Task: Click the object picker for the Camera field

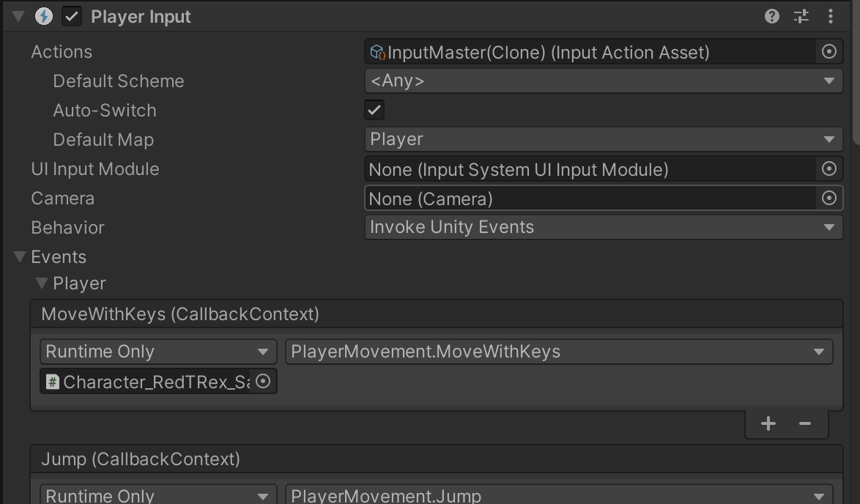Action: click(829, 199)
